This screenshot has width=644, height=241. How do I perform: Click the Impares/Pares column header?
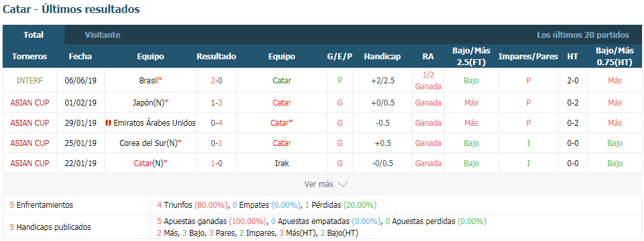(x=528, y=57)
